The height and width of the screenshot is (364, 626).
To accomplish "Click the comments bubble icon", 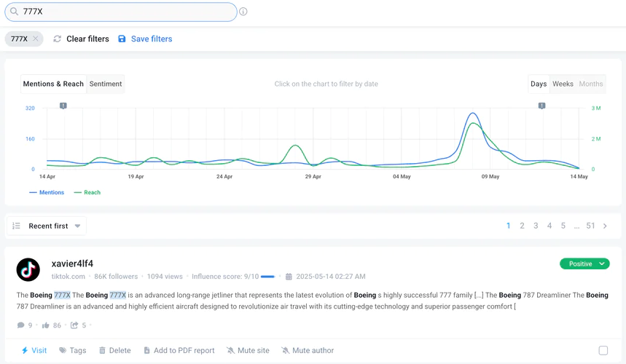I will pos(20,325).
